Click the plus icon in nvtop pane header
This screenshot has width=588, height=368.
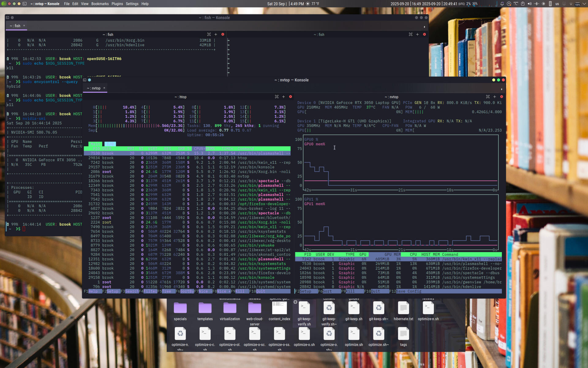coord(495,97)
